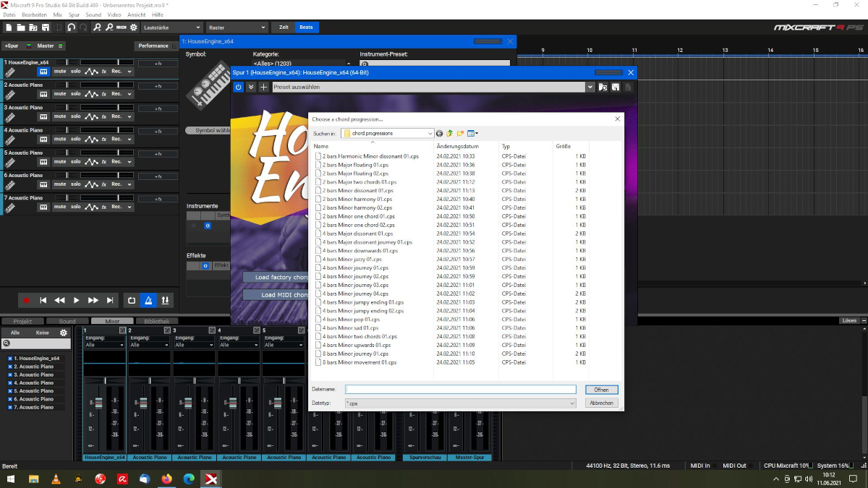Open the view menu dropdown in file dialog

coord(472,133)
